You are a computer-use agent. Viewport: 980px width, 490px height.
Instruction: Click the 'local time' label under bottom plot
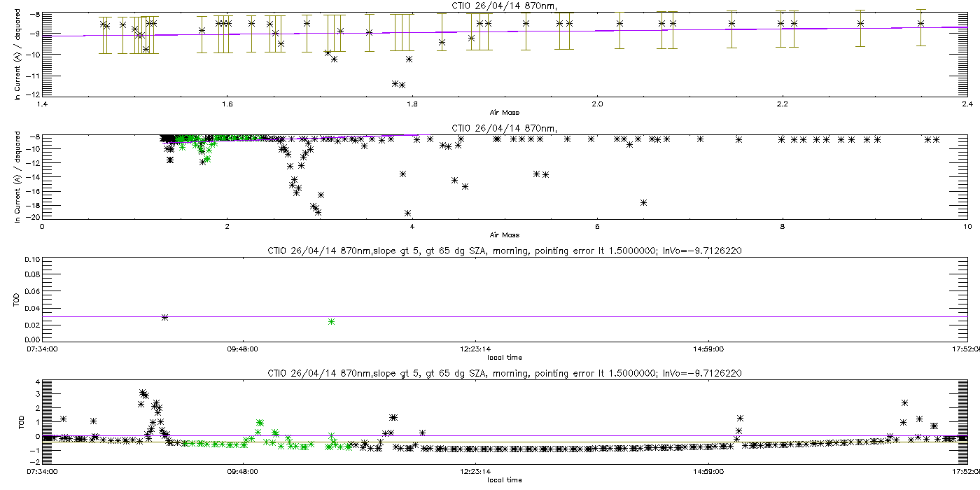(504, 480)
